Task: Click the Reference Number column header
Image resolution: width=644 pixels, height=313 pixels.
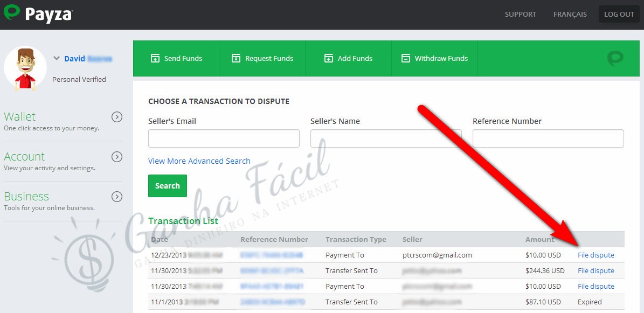Action: (x=274, y=239)
